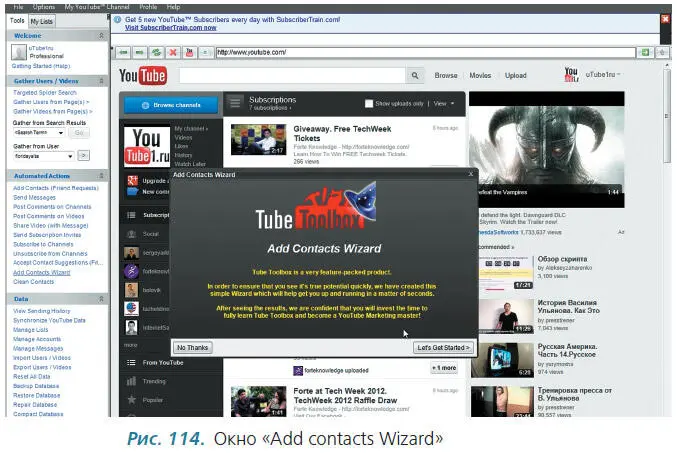Open the File menu
This screenshot has height=453, width=677.
click(18, 7)
